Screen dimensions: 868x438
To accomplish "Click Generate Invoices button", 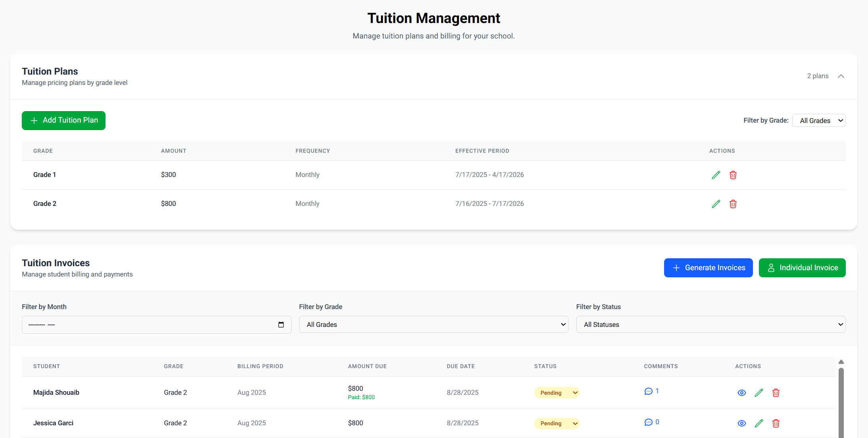I will (x=708, y=268).
